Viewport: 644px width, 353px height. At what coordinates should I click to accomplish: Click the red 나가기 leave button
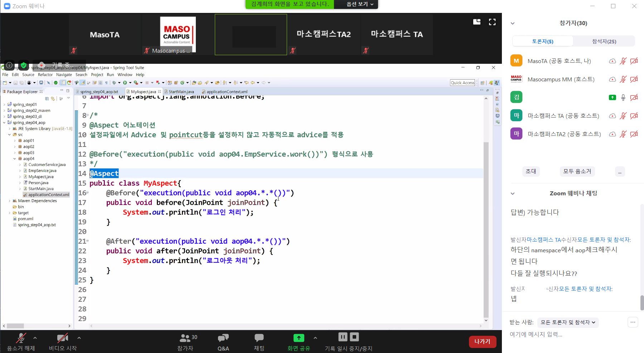pos(482,342)
